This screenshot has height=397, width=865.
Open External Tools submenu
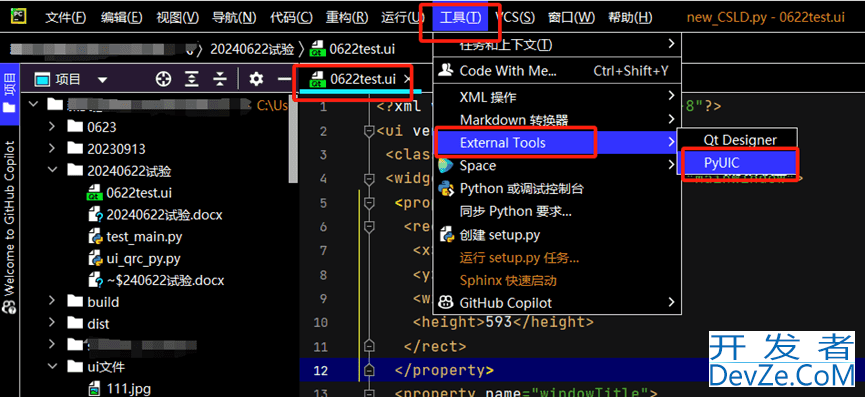click(556, 143)
